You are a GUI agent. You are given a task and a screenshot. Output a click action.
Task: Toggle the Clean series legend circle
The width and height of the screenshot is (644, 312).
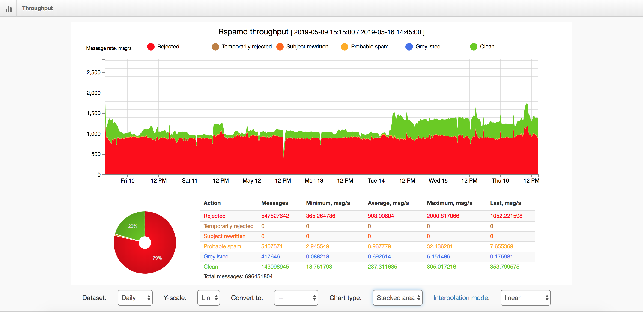[x=474, y=47]
